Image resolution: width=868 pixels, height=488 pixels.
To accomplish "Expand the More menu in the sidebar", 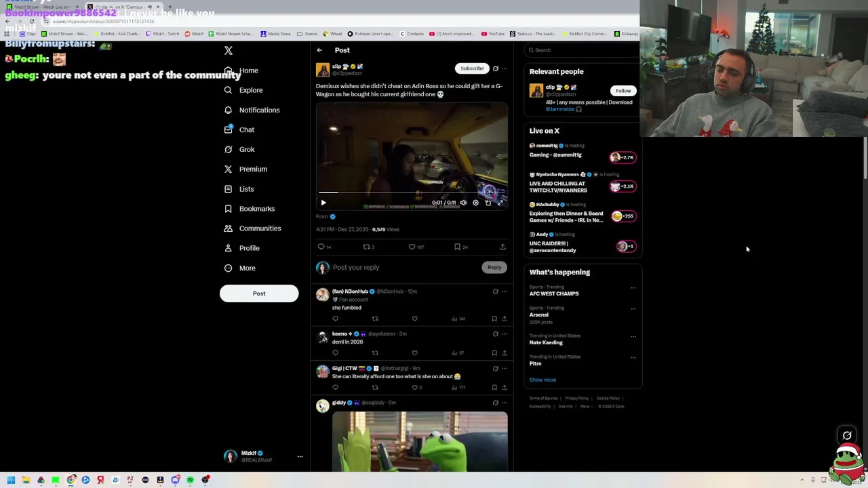I will pyautogui.click(x=239, y=268).
